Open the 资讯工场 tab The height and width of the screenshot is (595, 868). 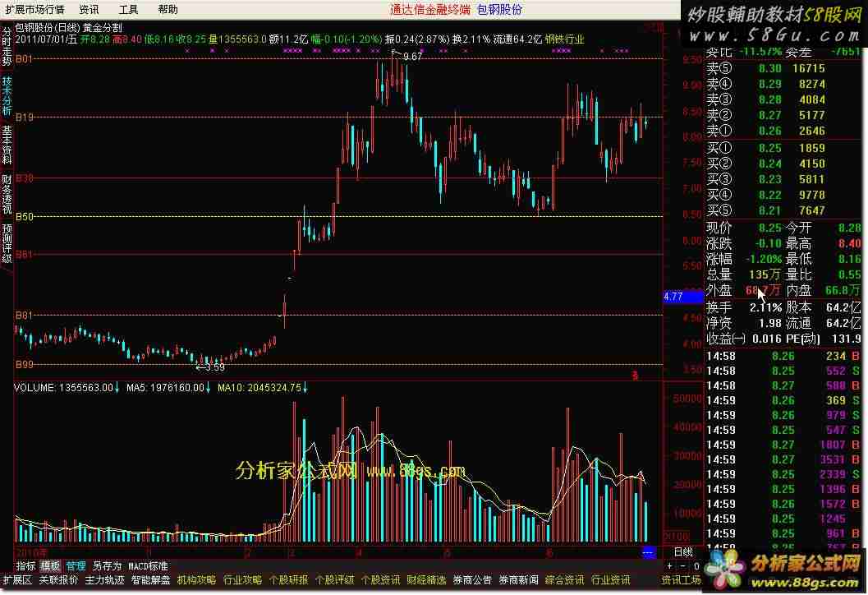[x=682, y=580]
